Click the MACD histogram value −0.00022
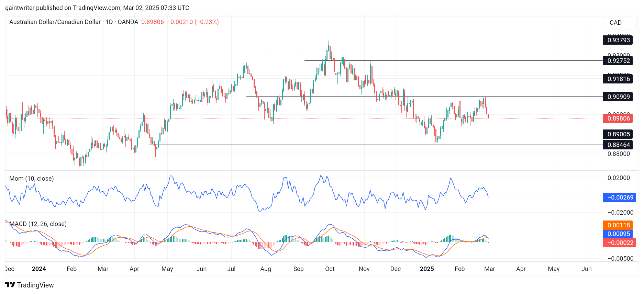 pyautogui.click(x=620, y=243)
